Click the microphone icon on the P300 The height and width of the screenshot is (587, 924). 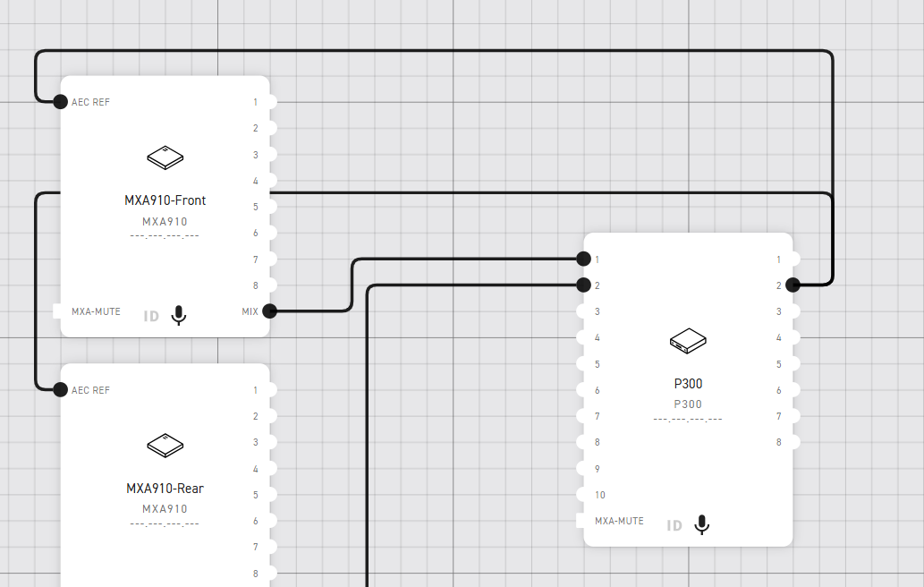pyautogui.click(x=701, y=524)
